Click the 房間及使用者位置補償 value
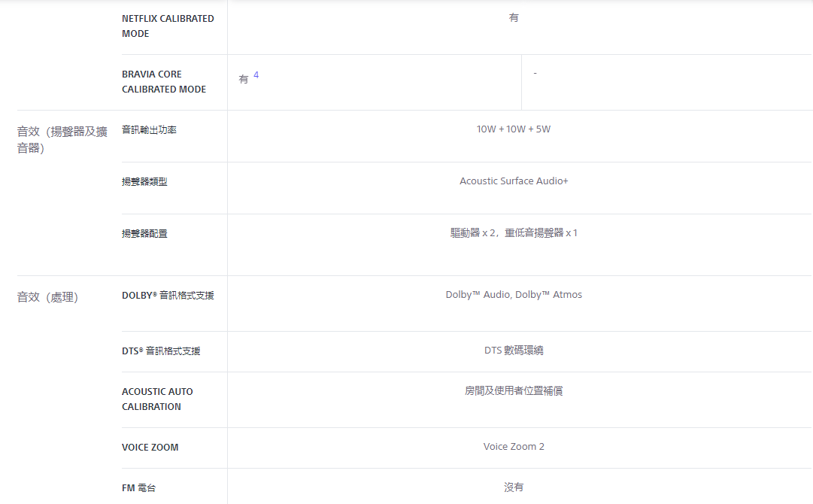The width and height of the screenshot is (813, 504). [514, 391]
